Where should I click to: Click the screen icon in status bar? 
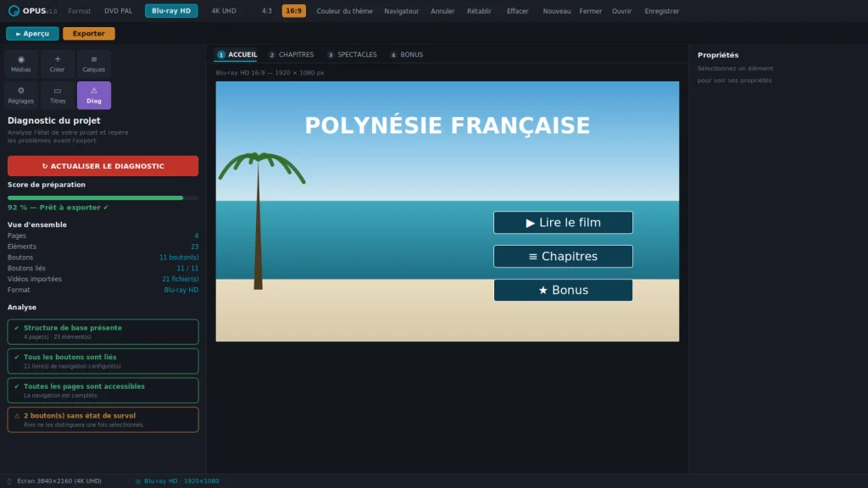[9, 481]
